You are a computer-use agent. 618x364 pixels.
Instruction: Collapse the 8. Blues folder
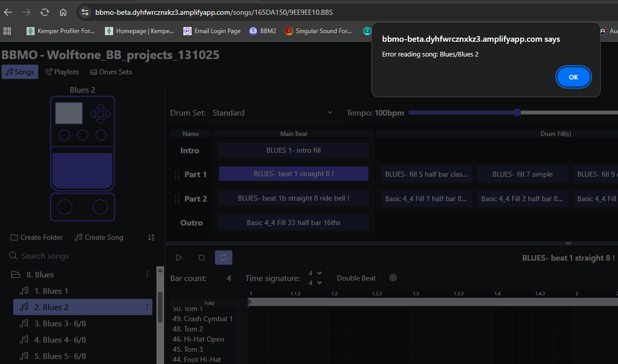pyautogui.click(x=15, y=274)
